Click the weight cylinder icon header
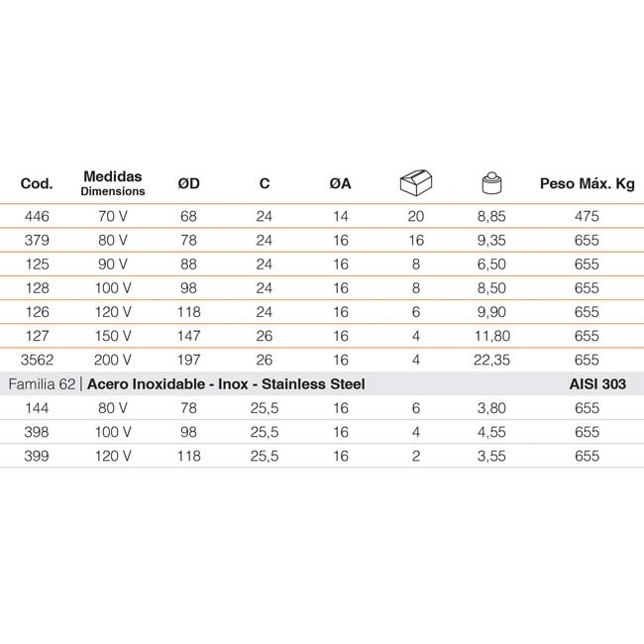The width and height of the screenshot is (644, 644). pos(491,182)
